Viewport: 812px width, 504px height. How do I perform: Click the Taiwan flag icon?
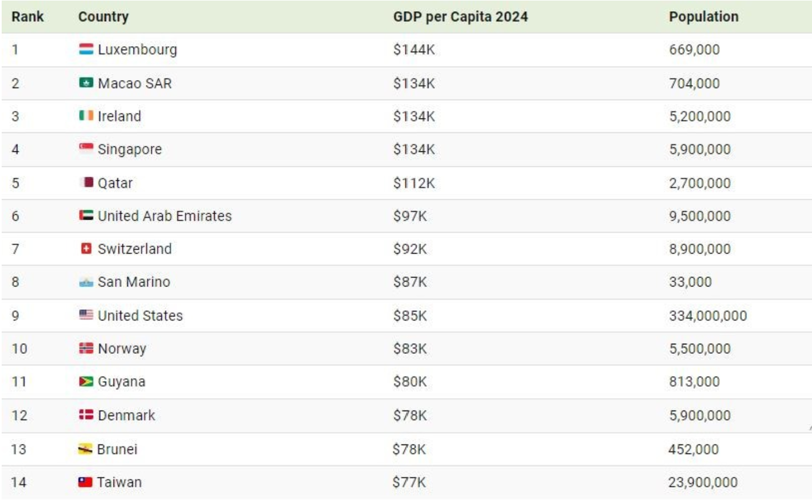point(85,482)
